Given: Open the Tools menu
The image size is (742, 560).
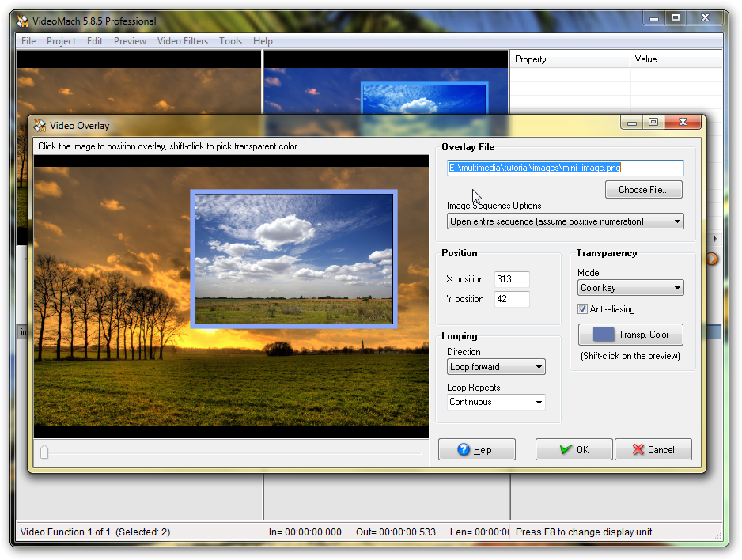Looking at the screenshot, I should [231, 41].
